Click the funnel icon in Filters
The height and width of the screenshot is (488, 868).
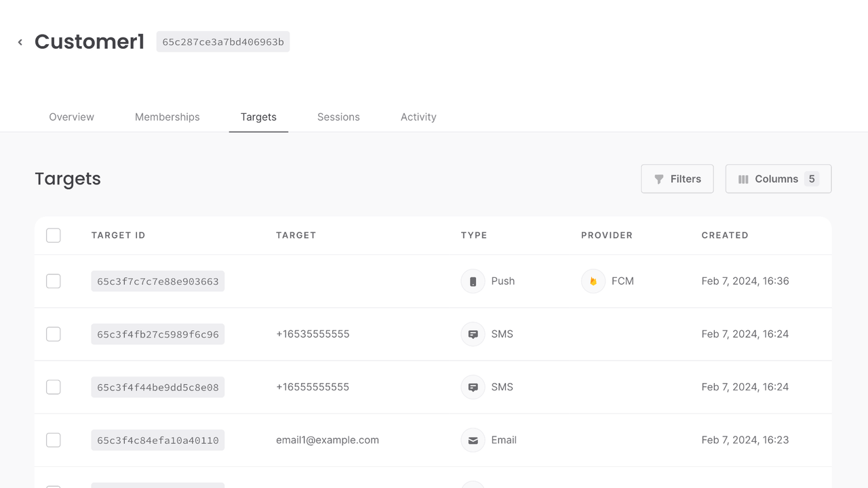tap(658, 180)
